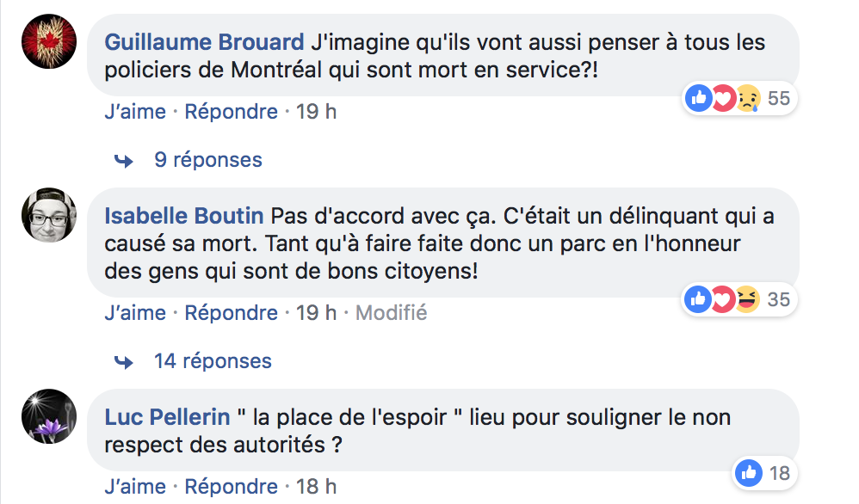Like Guillaume Brouard's comment with J'aime
This screenshot has width=859, height=504.
point(135,112)
